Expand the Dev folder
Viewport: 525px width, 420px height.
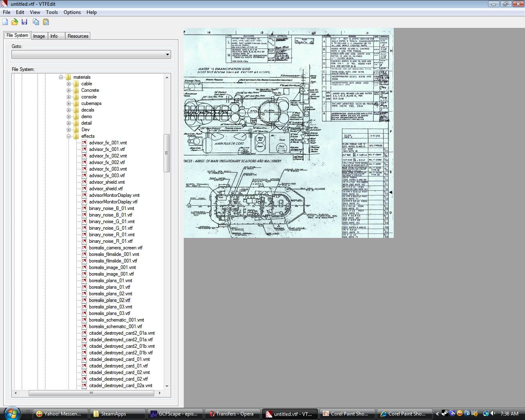(x=68, y=130)
